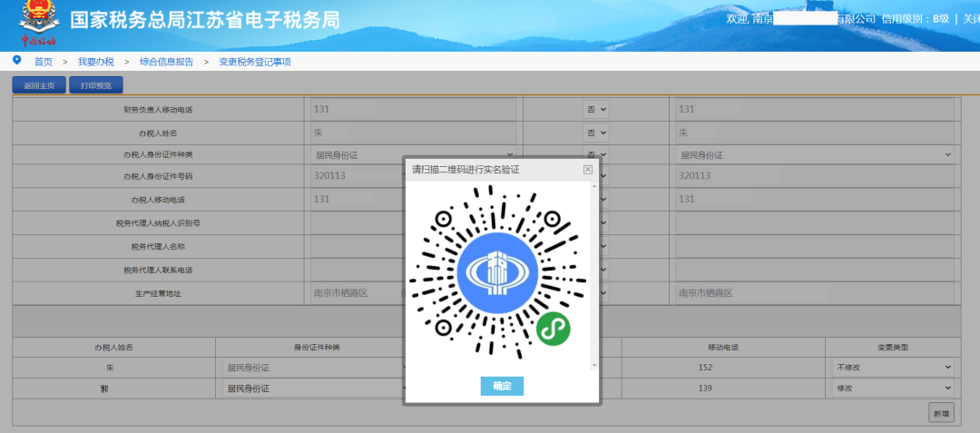Viewport: 980px width, 433px height.
Task: Click the 移动电话 column header
Action: tap(723, 348)
